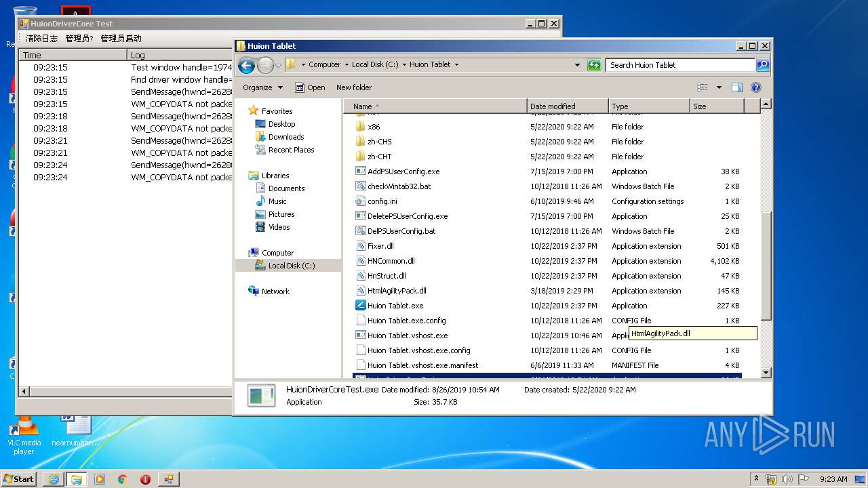The image size is (868, 488).
Task: Select HnStruct.dll file icon
Action: 361,276
